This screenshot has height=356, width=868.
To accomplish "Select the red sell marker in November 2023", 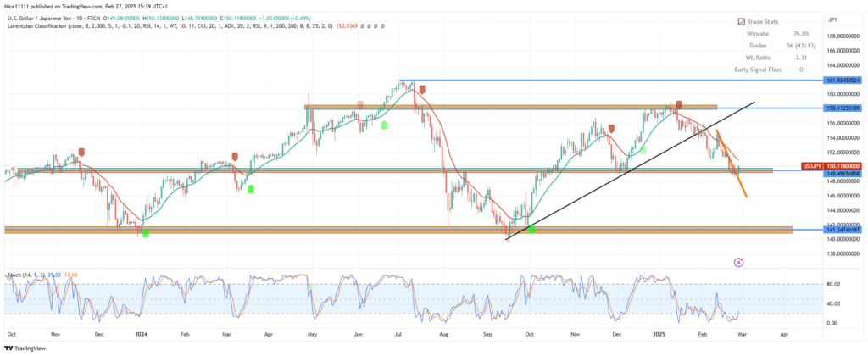I will coord(82,152).
